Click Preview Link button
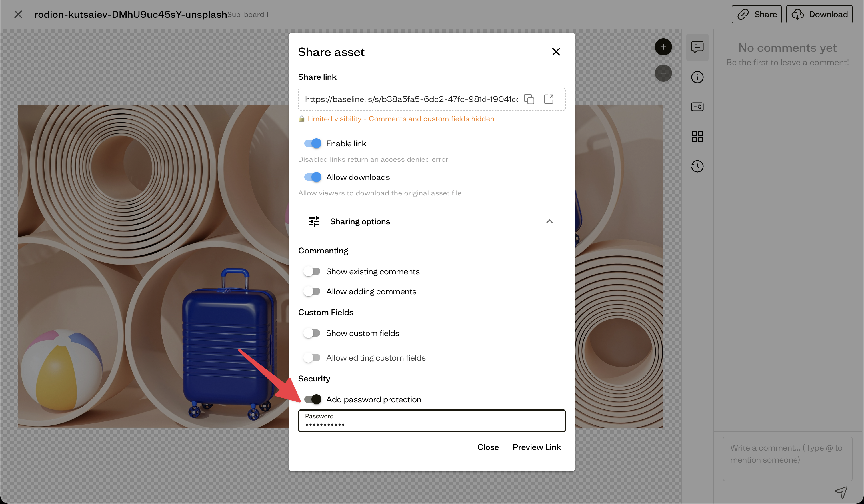Image resolution: width=864 pixels, height=504 pixels. pyautogui.click(x=537, y=447)
